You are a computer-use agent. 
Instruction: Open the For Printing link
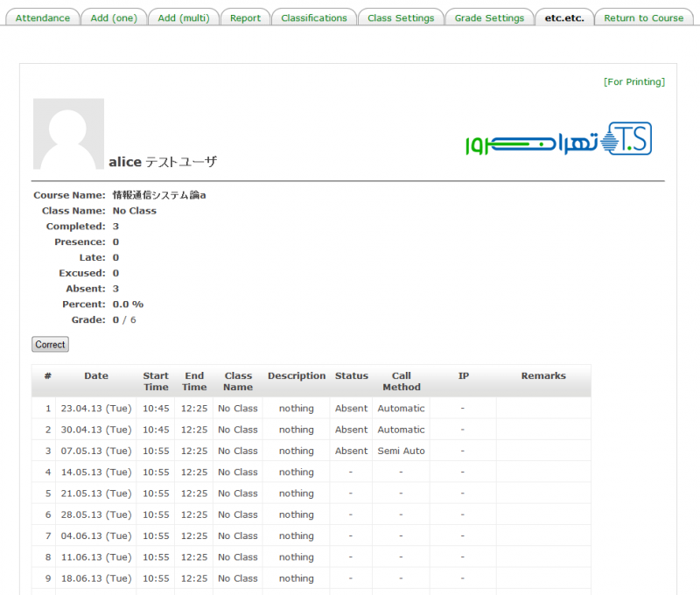(x=633, y=82)
